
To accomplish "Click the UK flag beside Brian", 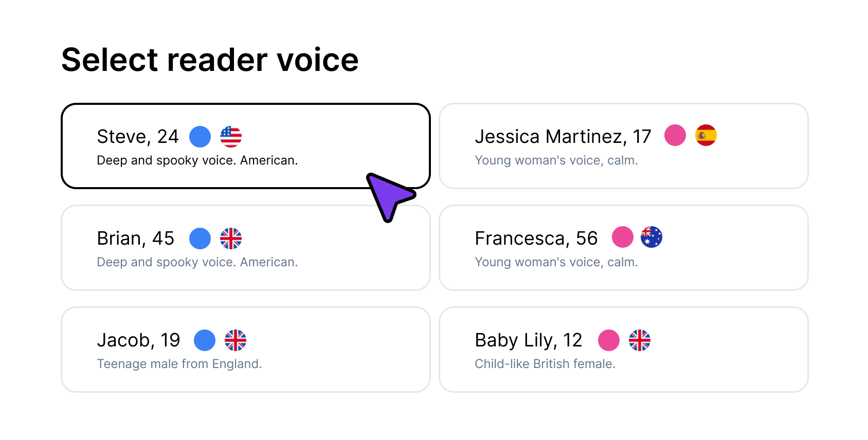I will click(x=231, y=238).
